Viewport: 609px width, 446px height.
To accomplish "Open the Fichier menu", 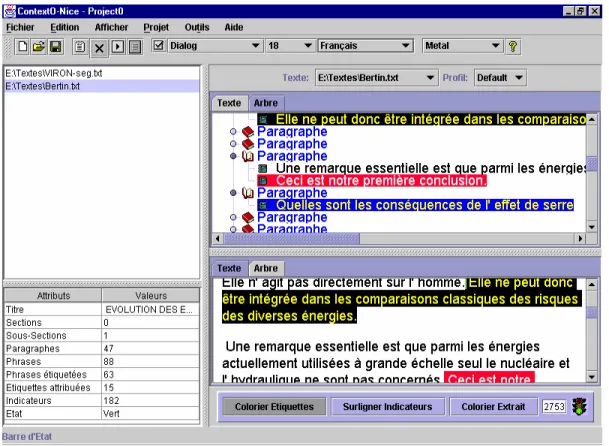I will 20,27.
